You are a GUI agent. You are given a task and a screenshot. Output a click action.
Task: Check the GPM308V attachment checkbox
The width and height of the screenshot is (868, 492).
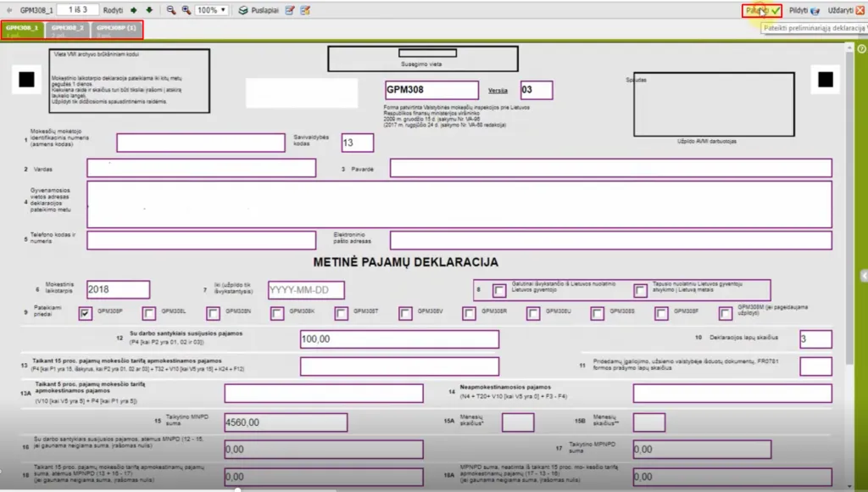click(405, 314)
